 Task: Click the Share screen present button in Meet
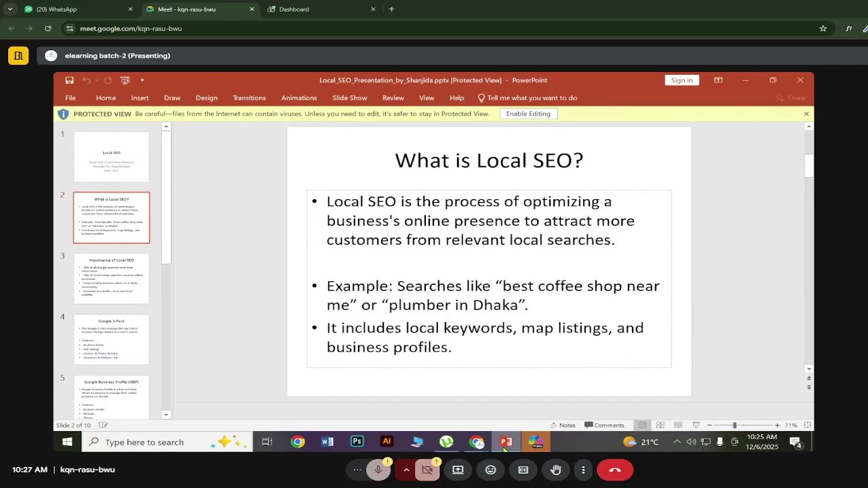pos(458,470)
